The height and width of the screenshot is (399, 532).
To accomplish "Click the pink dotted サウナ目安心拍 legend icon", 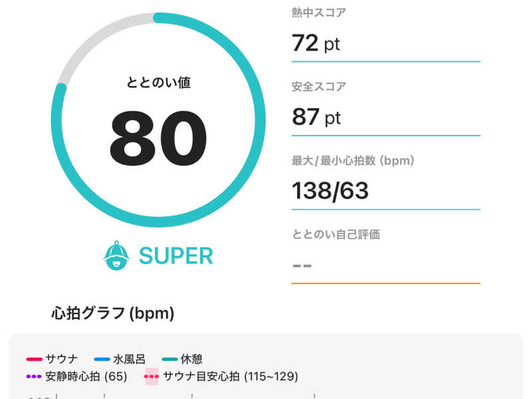I will click(152, 376).
